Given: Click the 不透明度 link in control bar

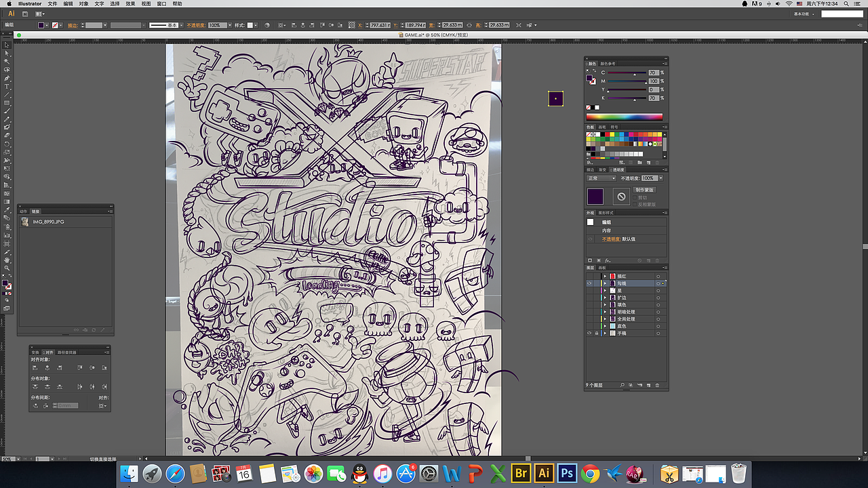Looking at the screenshot, I should pos(195,25).
